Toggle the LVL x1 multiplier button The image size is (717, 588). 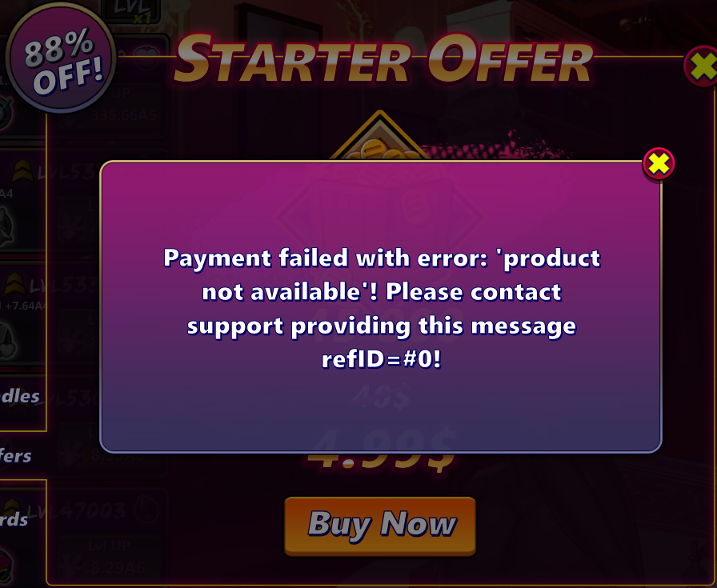[x=131, y=11]
